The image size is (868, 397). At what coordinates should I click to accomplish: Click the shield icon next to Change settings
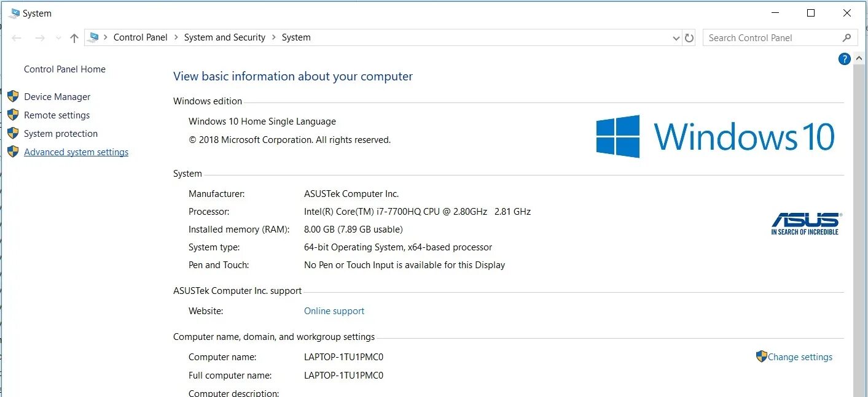pos(762,357)
